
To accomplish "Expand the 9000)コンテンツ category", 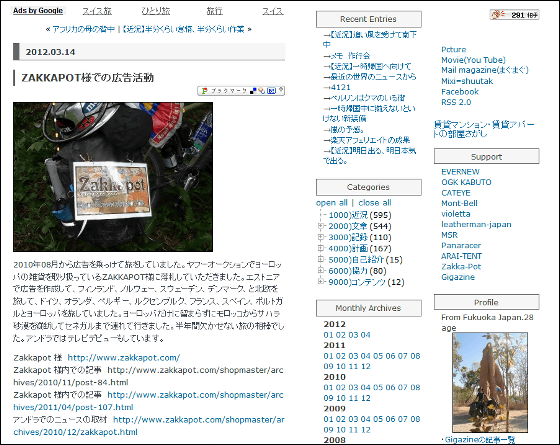I will point(321,282).
